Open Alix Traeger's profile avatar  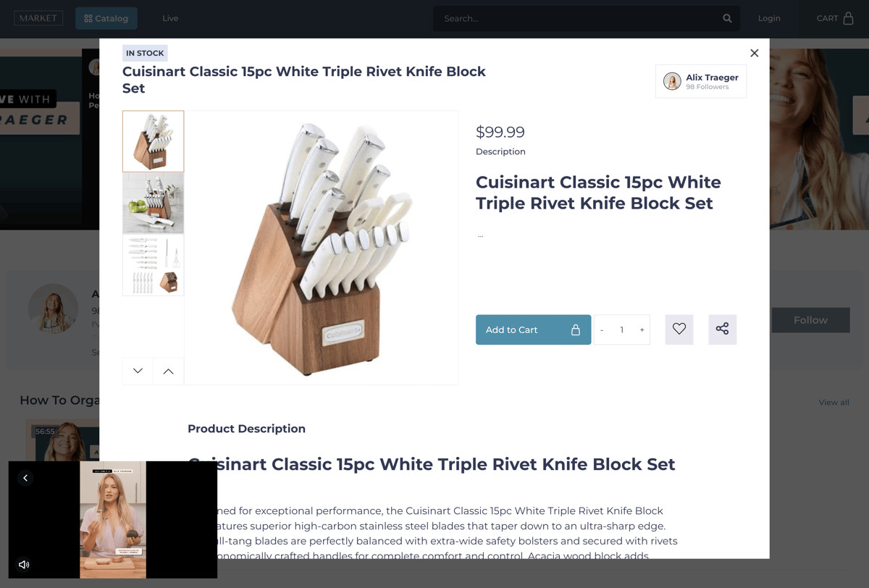pyautogui.click(x=672, y=81)
